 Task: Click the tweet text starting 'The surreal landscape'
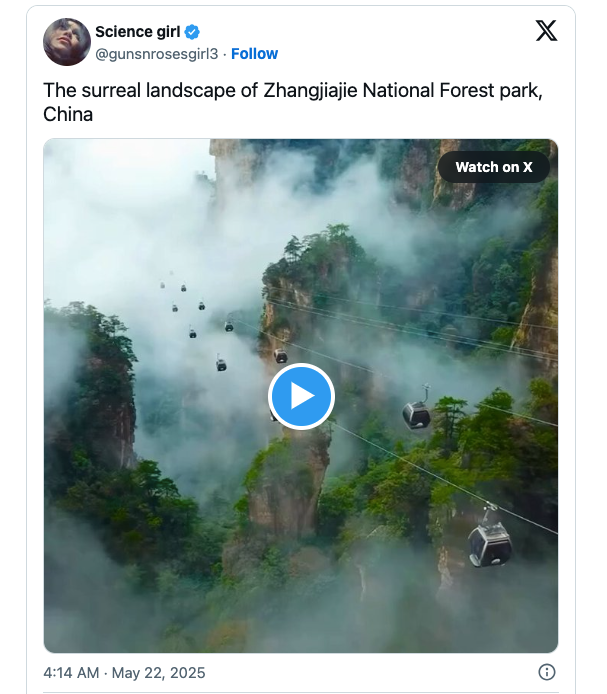click(x=150, y=90)
